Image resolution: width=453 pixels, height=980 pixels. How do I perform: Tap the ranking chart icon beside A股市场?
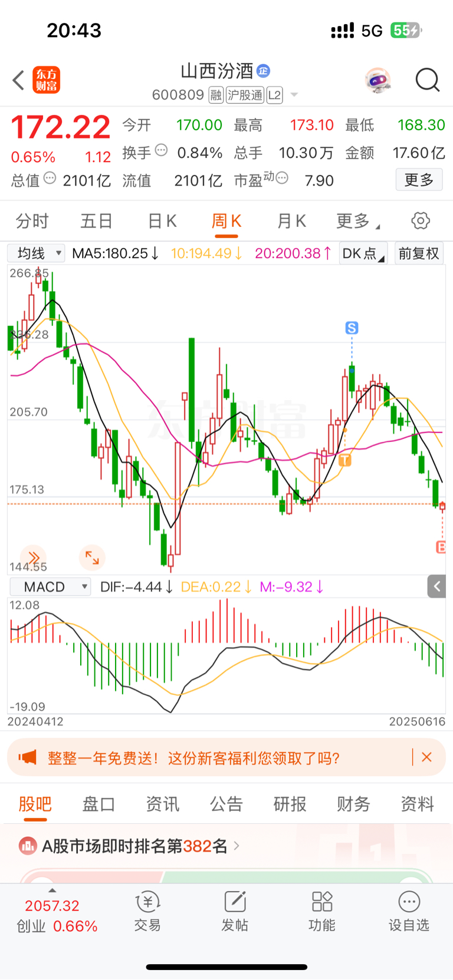(x=28, y=846)
